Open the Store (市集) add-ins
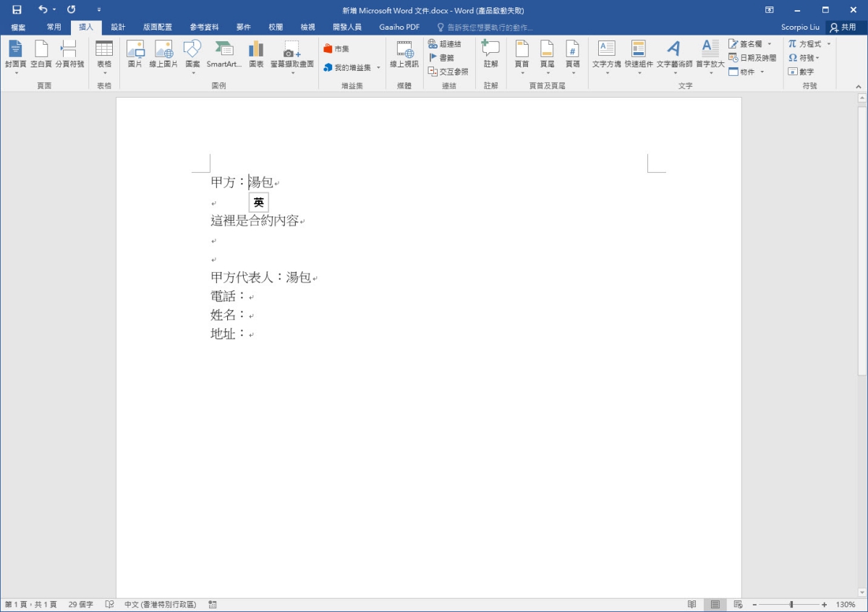Image resolution: width=868 pixels, height=612 pixels. tap(336, 48)
